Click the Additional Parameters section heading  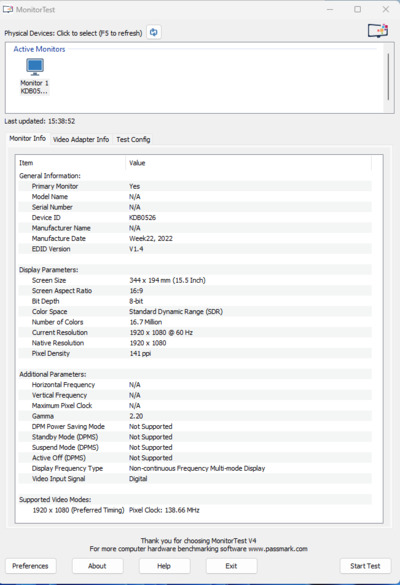coord(53,374)
